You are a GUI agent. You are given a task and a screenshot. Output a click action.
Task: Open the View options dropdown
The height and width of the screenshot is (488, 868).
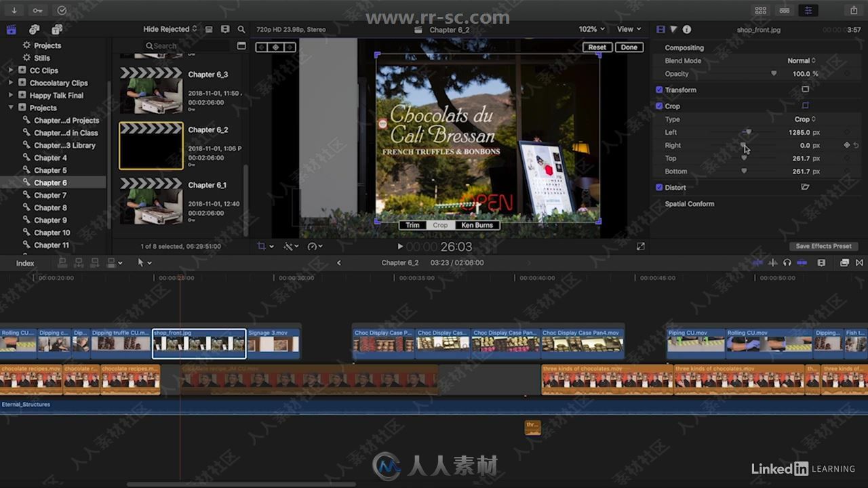point(629,29)
